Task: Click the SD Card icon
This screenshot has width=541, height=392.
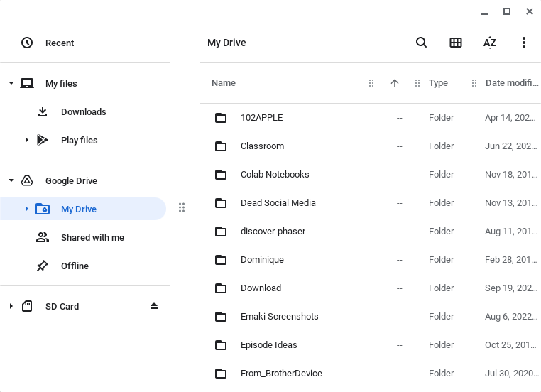Action: pyautogui.click(x=27, y=306)
